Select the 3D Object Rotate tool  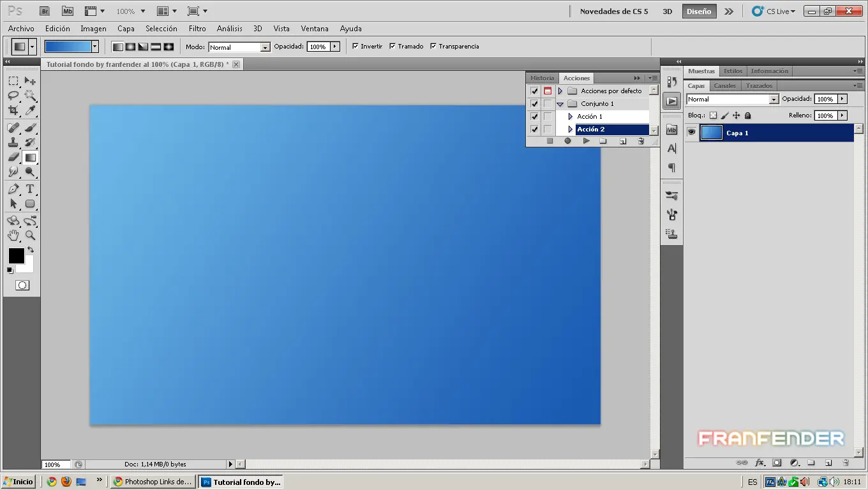[x=13, y=221]
